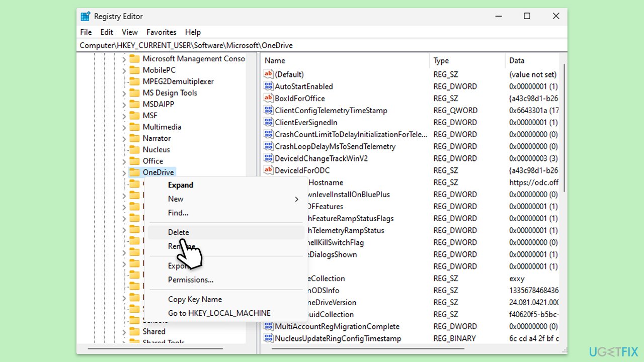Expand the Office key chevron
Image resolution: width=644 pixels, height=362 pixels.
tap(124, 161)
